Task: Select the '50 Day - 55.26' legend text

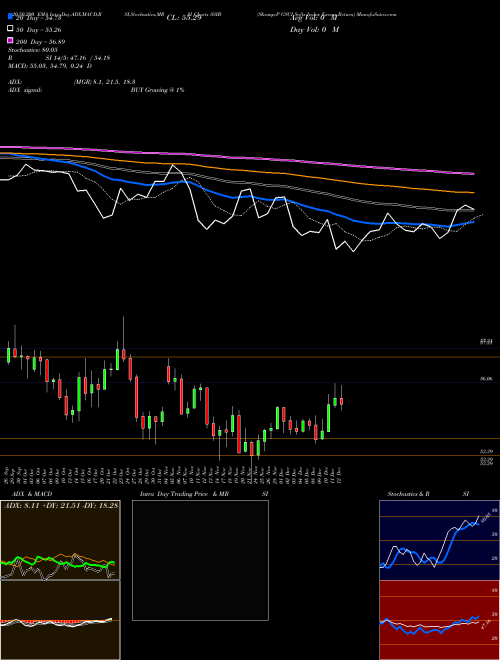Action: tap(39, 30)
